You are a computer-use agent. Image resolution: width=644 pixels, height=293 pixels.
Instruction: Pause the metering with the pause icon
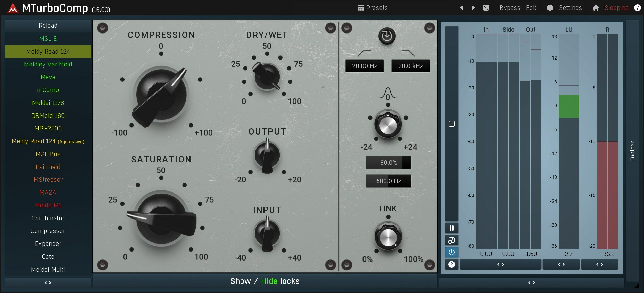pyautogui.click(x=451, y=228)
